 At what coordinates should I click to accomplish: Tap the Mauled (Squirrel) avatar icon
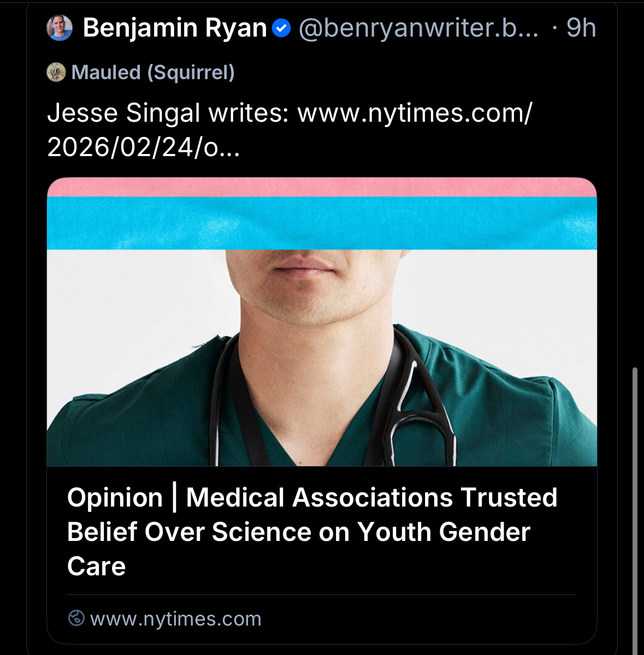56,72
